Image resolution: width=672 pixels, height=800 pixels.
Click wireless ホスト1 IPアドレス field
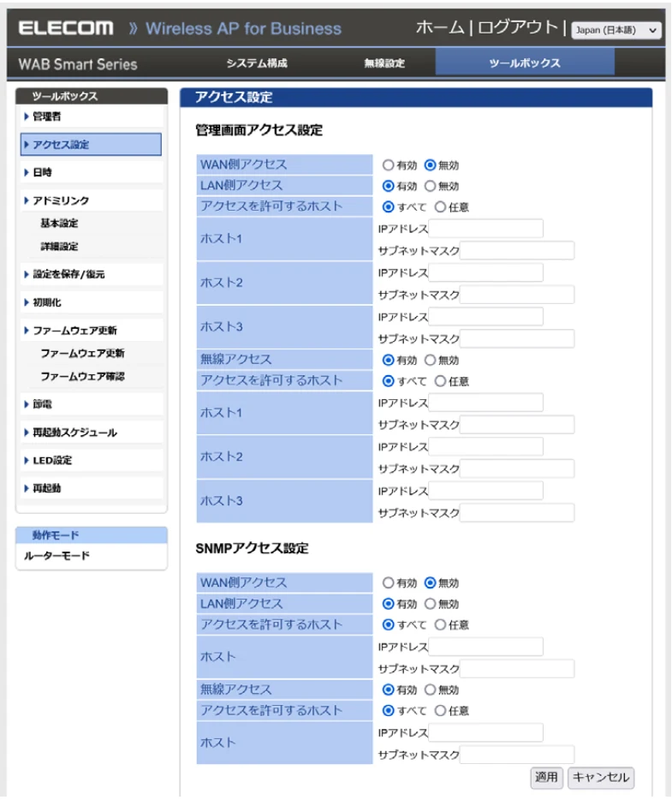(485, 403)
